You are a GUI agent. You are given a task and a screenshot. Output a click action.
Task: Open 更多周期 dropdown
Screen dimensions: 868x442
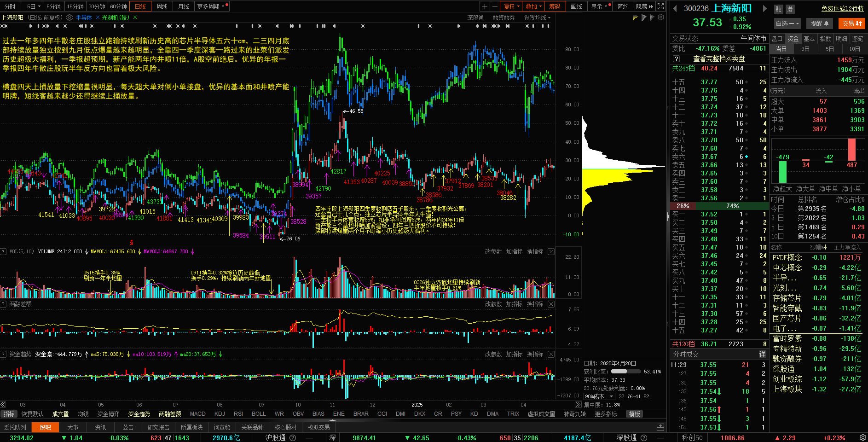click(212, 6)
